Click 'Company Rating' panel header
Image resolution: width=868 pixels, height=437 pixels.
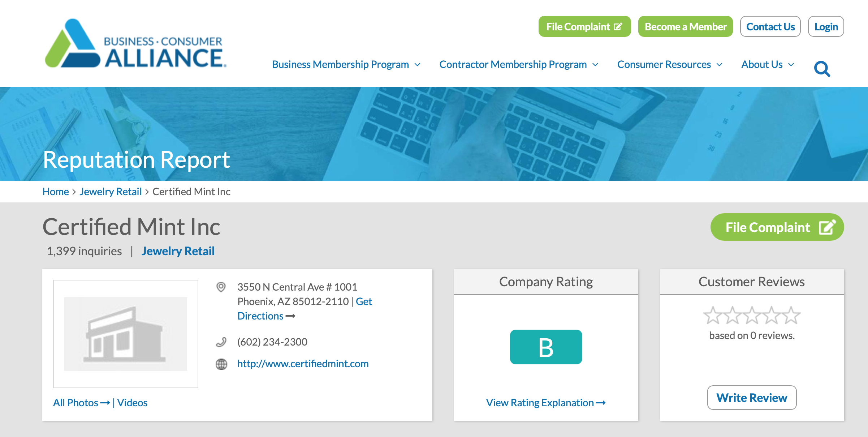546,282
